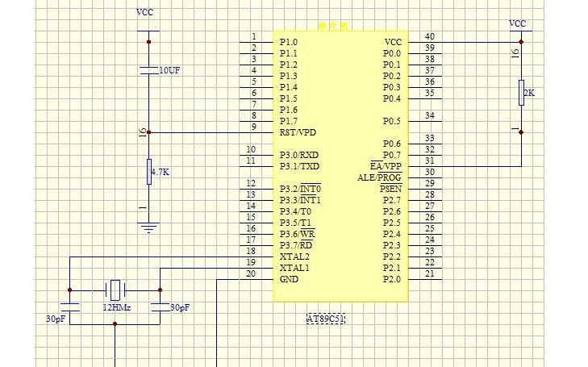This screenshot has height=367, width=588.
Task: Click the P0.5 pin name
Action: [392, 121]
